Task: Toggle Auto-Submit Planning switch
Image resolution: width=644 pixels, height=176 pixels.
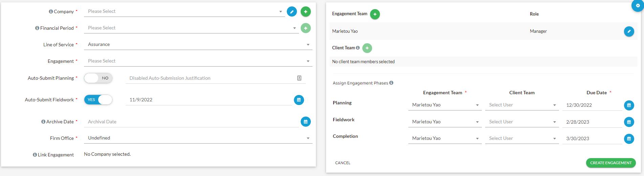Action: point(98,78)
